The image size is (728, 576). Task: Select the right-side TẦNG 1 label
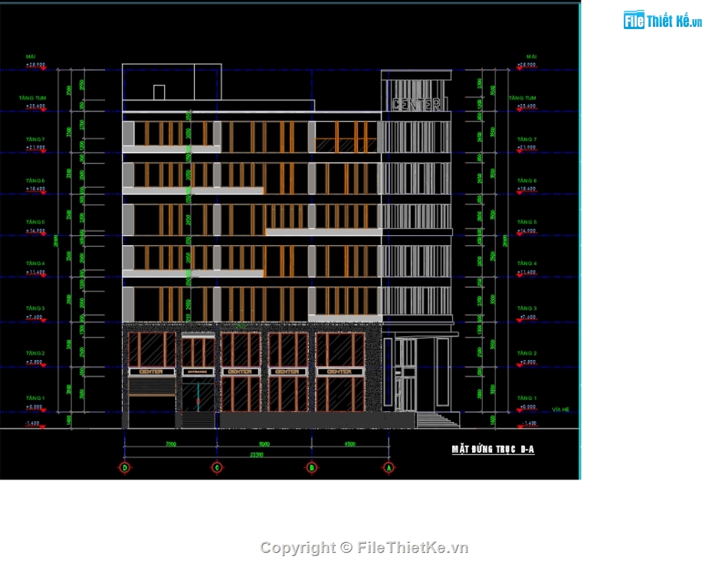pyautogui.click(x=527, y=398)
